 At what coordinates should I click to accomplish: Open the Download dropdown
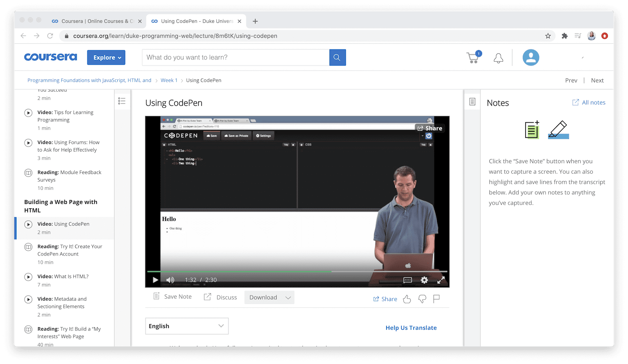269,298
